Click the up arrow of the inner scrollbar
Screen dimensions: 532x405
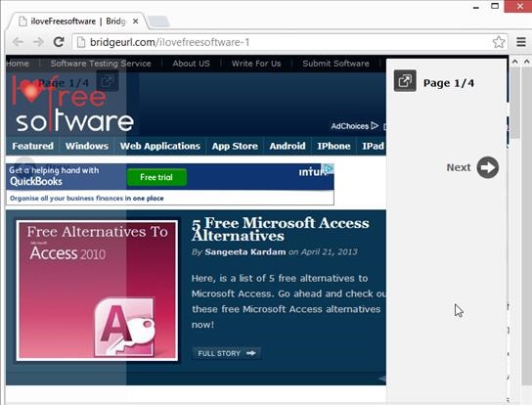[x=514, y=62]
